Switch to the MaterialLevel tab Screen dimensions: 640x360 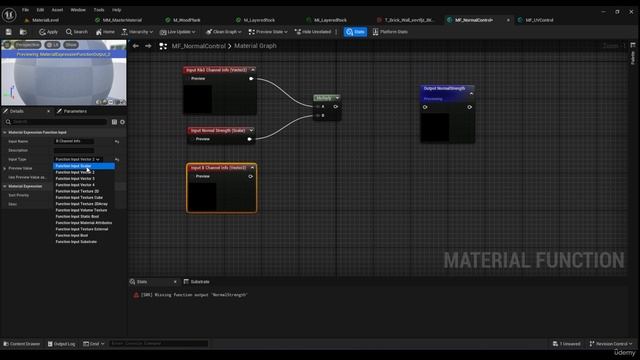coord(45,20)
